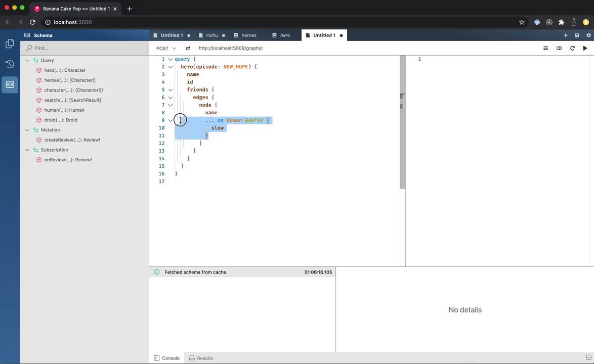Click the schema Find search field
The height and width of the screenshot is (364, 594).
85,48
